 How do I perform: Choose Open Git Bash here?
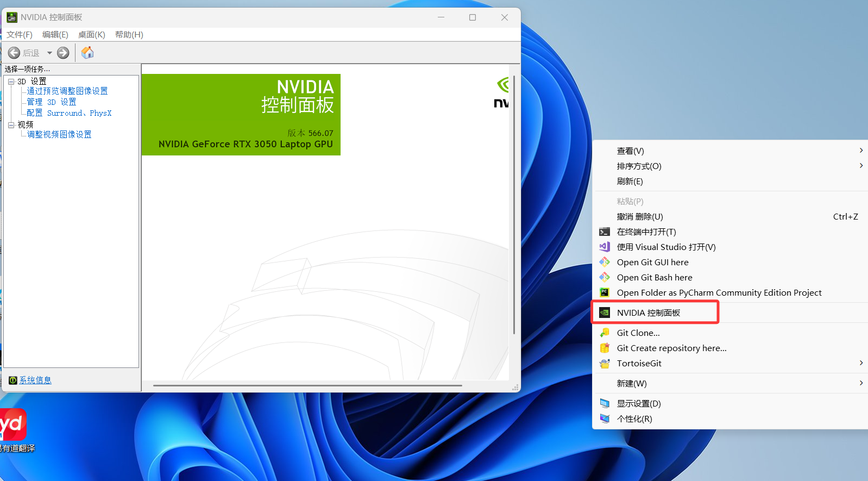730,278
